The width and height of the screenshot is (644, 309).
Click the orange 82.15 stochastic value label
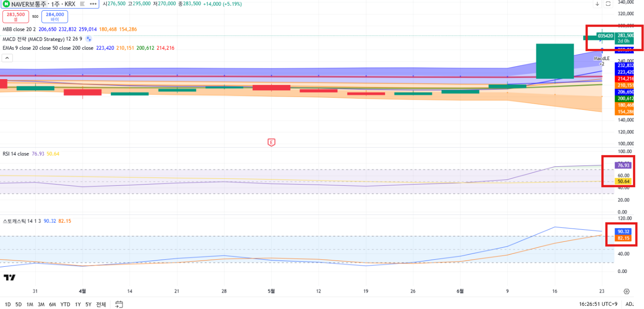coord(623,238)
